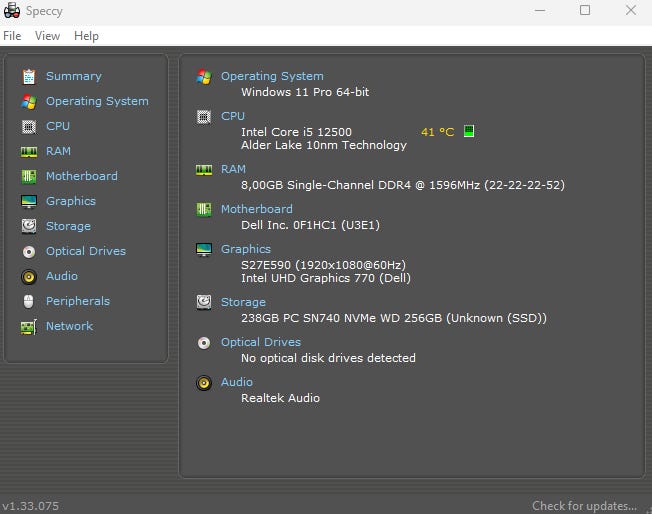This screenshot has width=652, height=514.
Task: Select Optical Drives in the sidebar
Action: (85, 251)
